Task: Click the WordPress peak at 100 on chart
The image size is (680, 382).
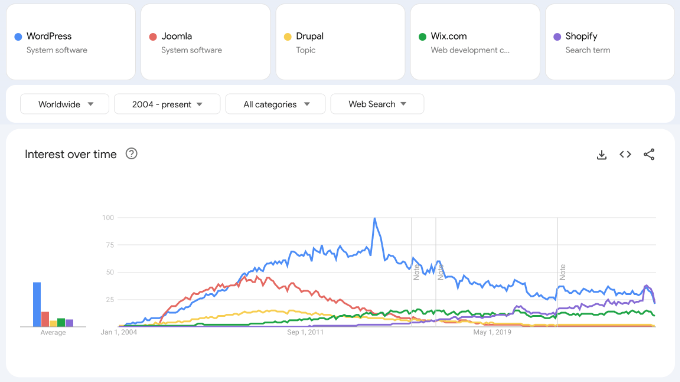Action: point(375,219)
